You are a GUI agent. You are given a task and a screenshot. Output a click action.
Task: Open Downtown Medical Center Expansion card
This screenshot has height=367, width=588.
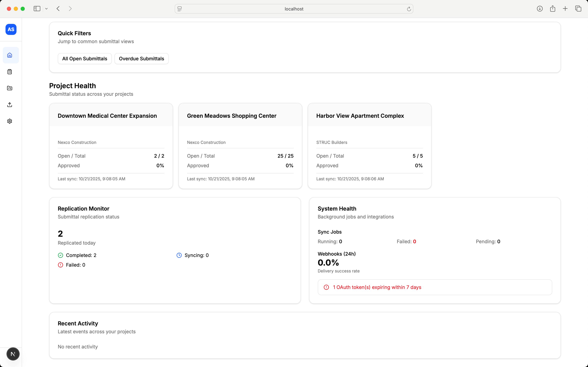coord(111,146)
